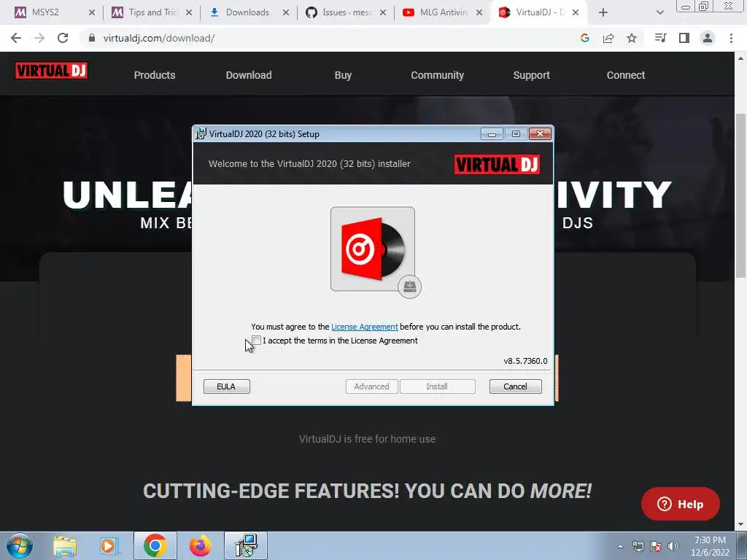Open the Windows Start menu

click(x=19, y=545)
